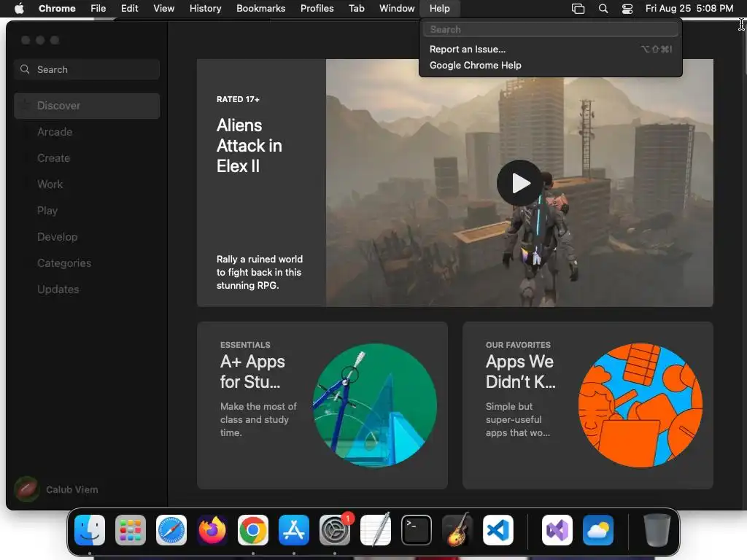The height and width of the screenshot is (560, 747).
Task: Open the View menu
Action: point(163,8)
